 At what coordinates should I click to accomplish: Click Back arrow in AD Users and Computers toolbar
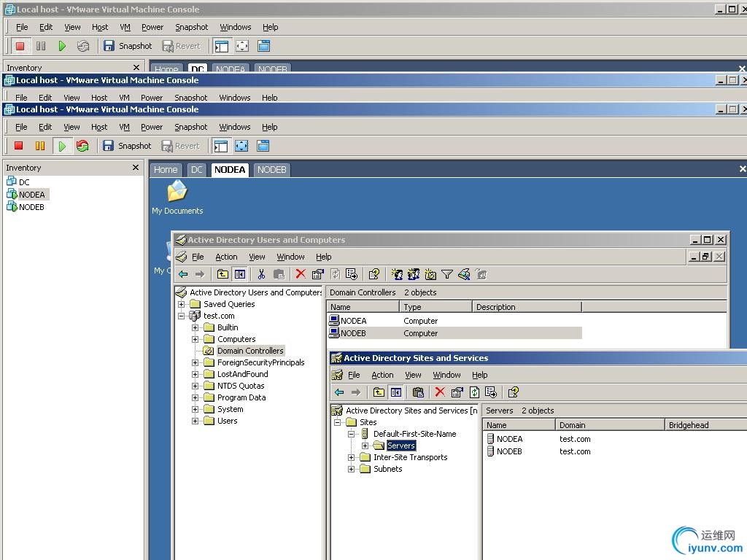tap(183, 274)
